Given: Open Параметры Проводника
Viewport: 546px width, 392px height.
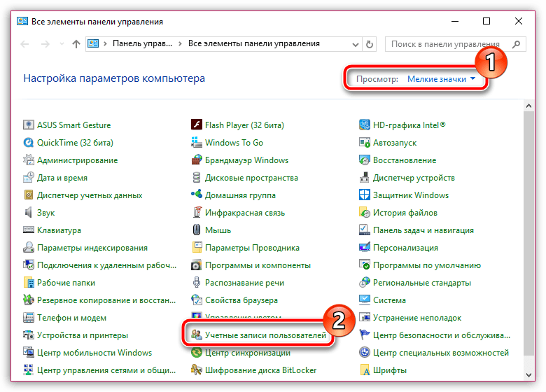Looking at the screenshot, I should (x=245, y=248).
